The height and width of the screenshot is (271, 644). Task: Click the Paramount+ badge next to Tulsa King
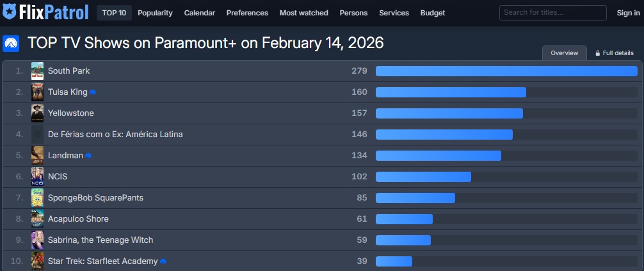[93, 92]
